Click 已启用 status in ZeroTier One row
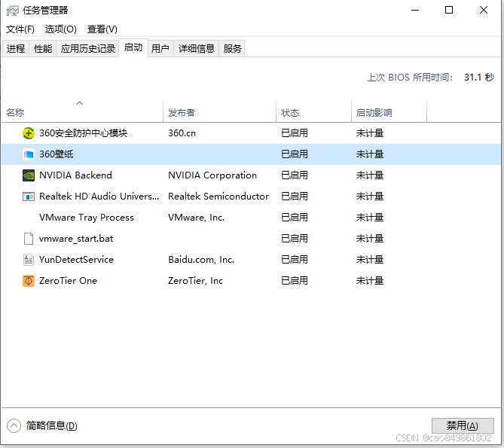The width and height of the screenshot is (504, 448). tap(295, 281)
